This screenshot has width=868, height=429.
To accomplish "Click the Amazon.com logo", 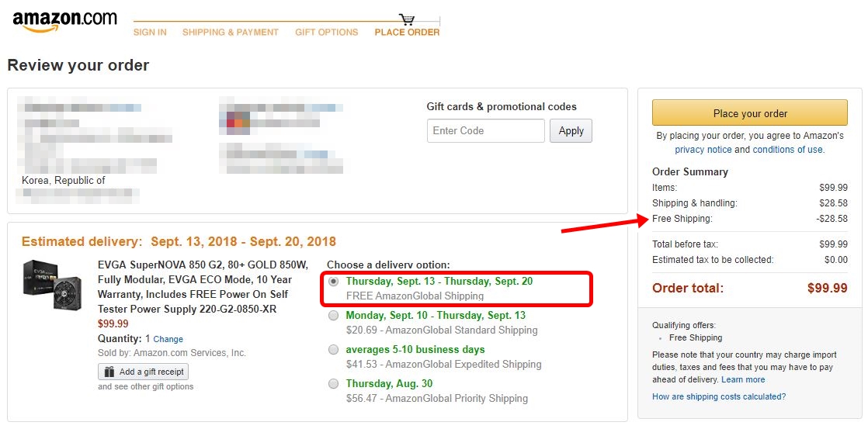I will pos(64,21).
